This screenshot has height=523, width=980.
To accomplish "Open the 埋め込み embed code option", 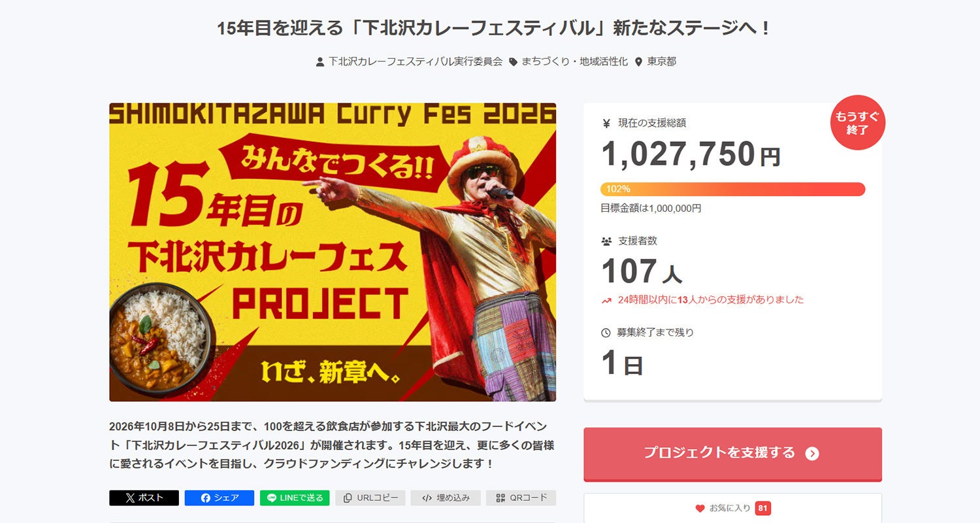I will point(446,498).
